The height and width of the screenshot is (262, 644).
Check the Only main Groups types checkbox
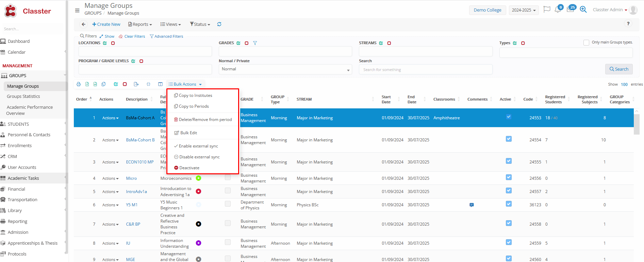[x=586, y=42]
